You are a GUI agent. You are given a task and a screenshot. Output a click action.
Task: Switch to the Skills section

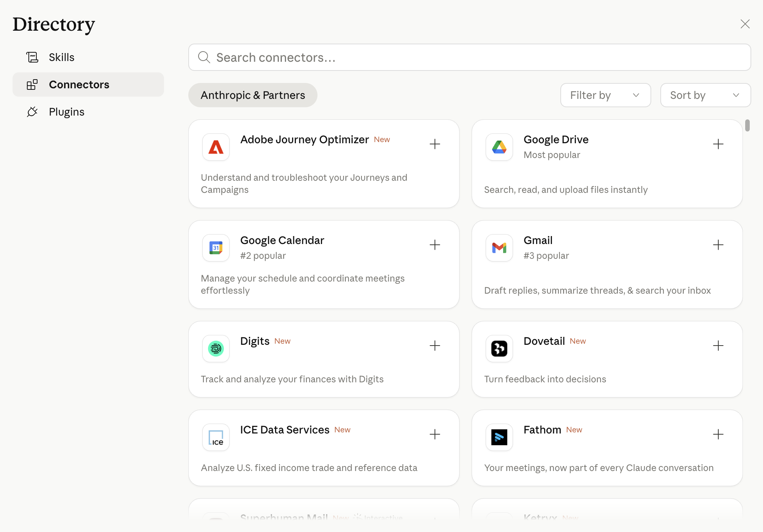tap(61, 57)
